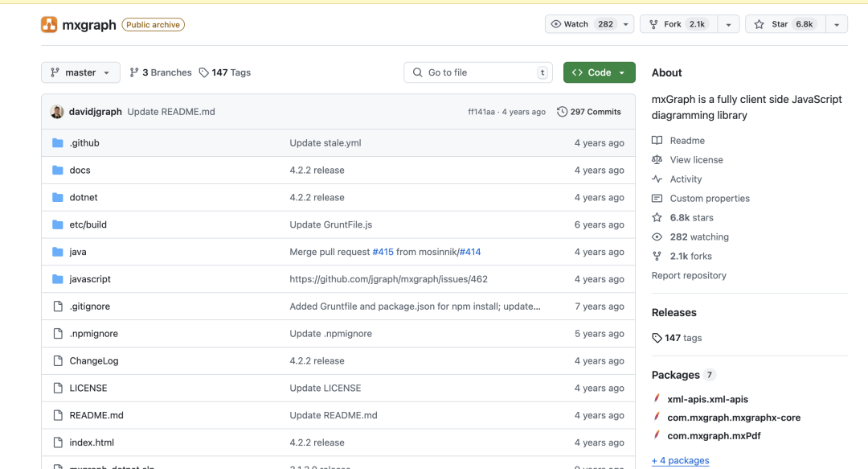Click the LICENSE file icon
This screenshot has width=868, height=469.
[58, 388]
